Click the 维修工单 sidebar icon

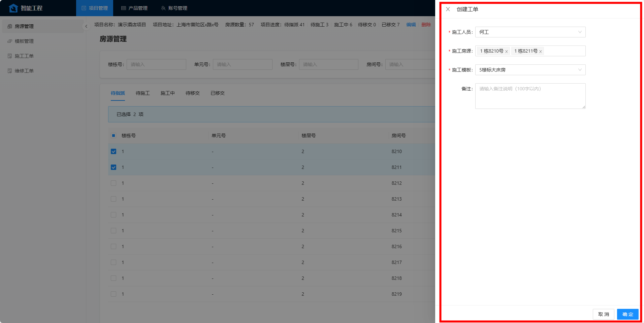(10, 71)
